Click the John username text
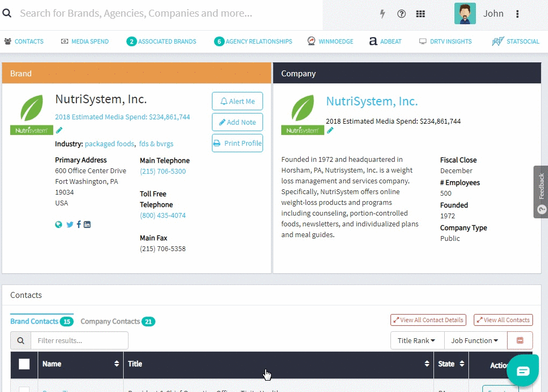Image resolution: width=548 pixels, height=392 pixels. (493, 13)
